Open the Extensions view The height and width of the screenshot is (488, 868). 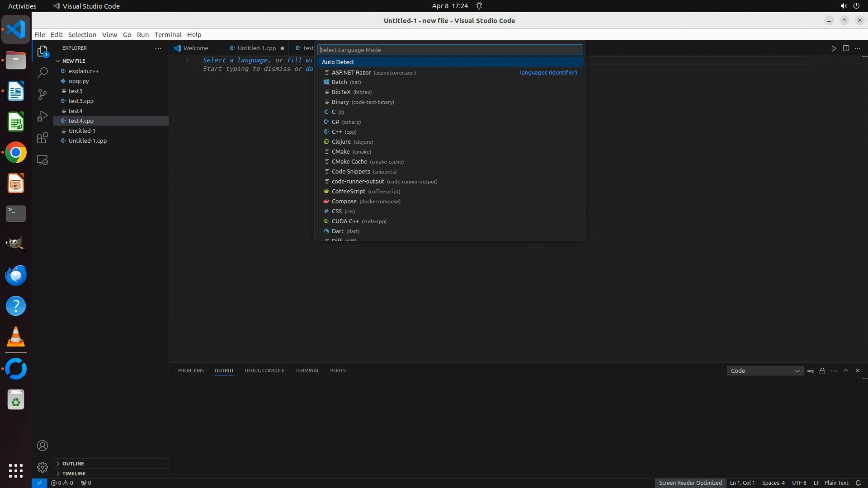42,138
